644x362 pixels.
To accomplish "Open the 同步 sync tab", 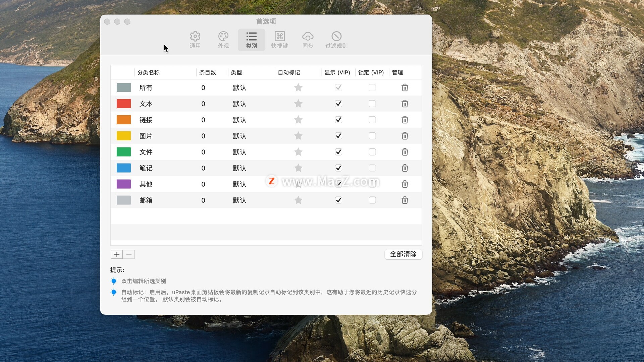I will pyautogui.click(x=308, y=40).
